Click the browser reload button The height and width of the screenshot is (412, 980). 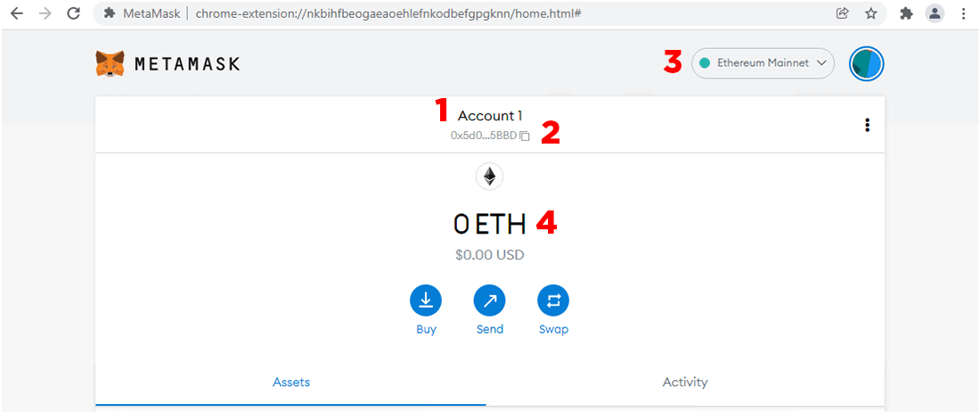pos(74,13)
